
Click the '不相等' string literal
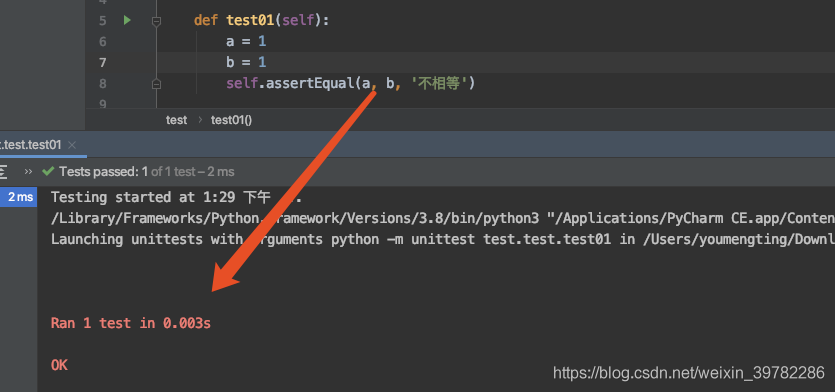[x=438, y=84]
